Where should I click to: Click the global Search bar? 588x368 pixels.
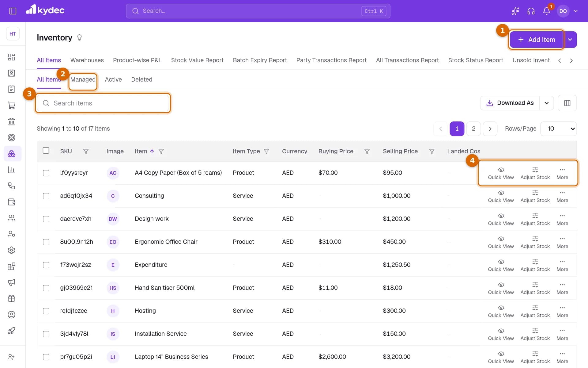[x=258, y=11]
